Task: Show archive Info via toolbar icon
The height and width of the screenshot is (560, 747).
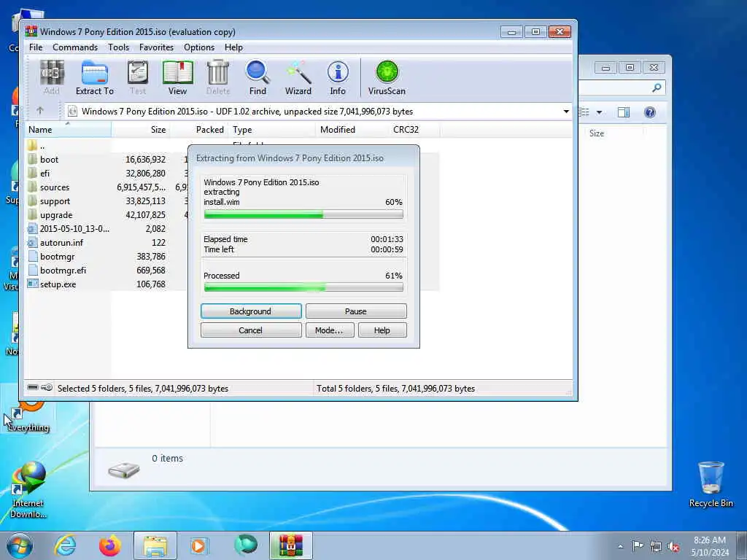Action: coord(338,77)
